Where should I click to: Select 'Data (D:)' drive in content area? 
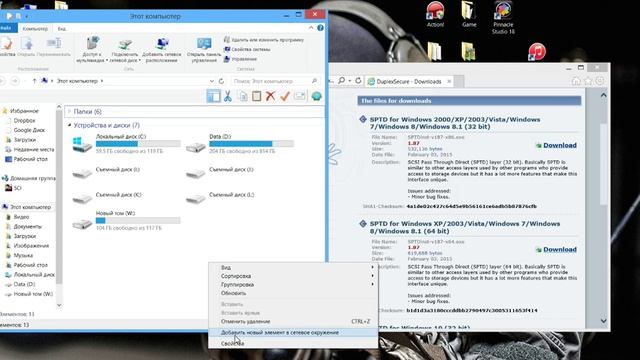coord(240,144)
